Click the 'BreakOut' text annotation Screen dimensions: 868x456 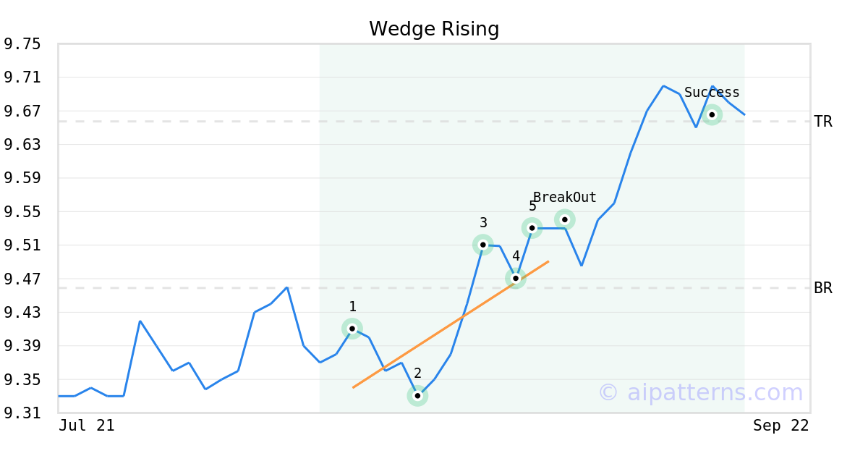tap(565, 197)
